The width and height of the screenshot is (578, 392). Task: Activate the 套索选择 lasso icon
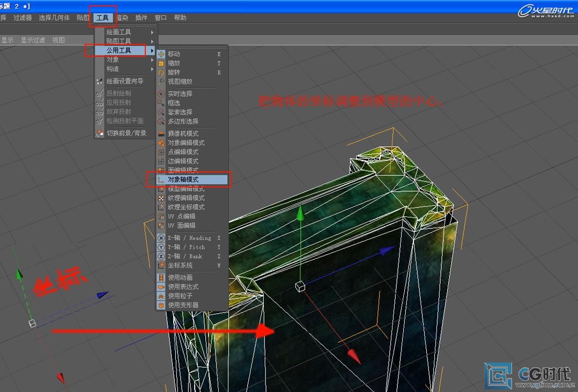(161, 112)
